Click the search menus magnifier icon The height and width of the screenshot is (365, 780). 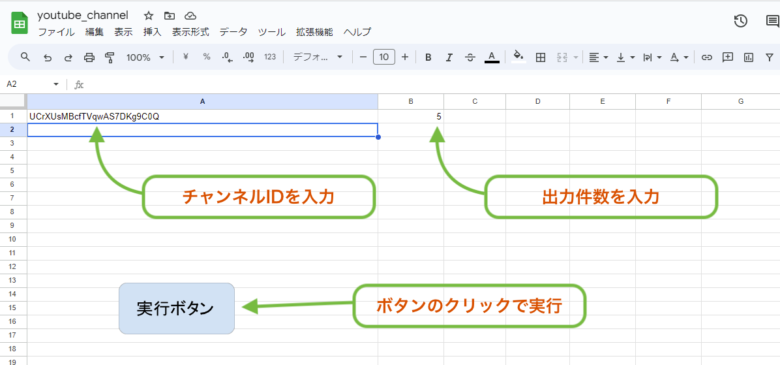coord(25,57)
